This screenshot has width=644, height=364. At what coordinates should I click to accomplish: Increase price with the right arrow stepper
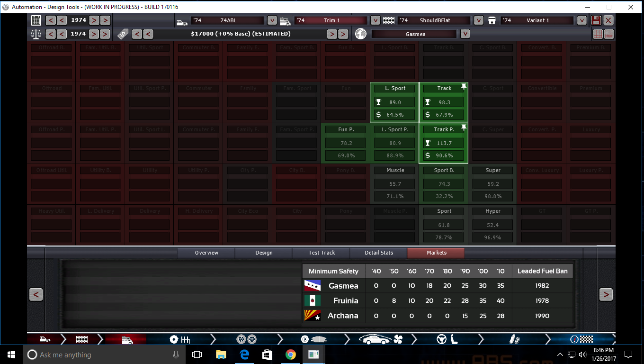332,34
